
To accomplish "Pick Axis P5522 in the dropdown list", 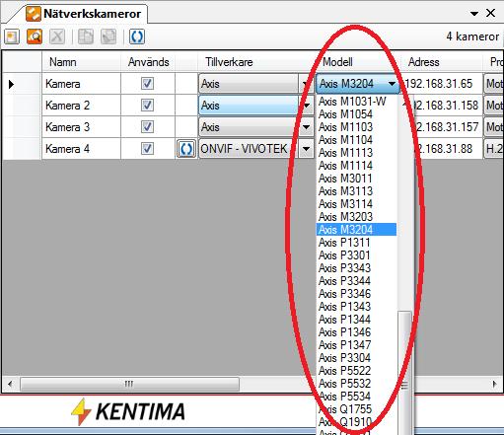I will click(356, 371).
